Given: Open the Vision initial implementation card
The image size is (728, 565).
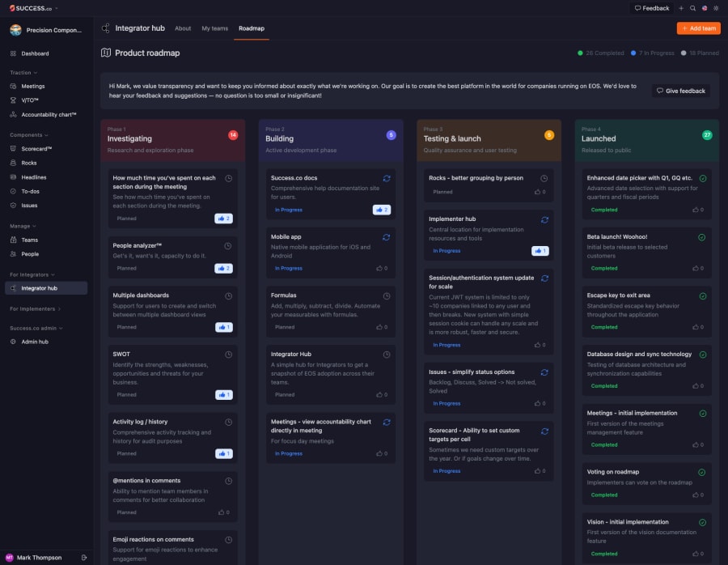Looking at the screenshot, I should coord(646,538).
